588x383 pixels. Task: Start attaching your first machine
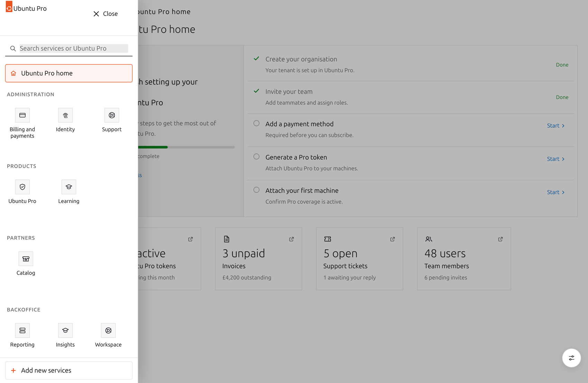(556, 192)
